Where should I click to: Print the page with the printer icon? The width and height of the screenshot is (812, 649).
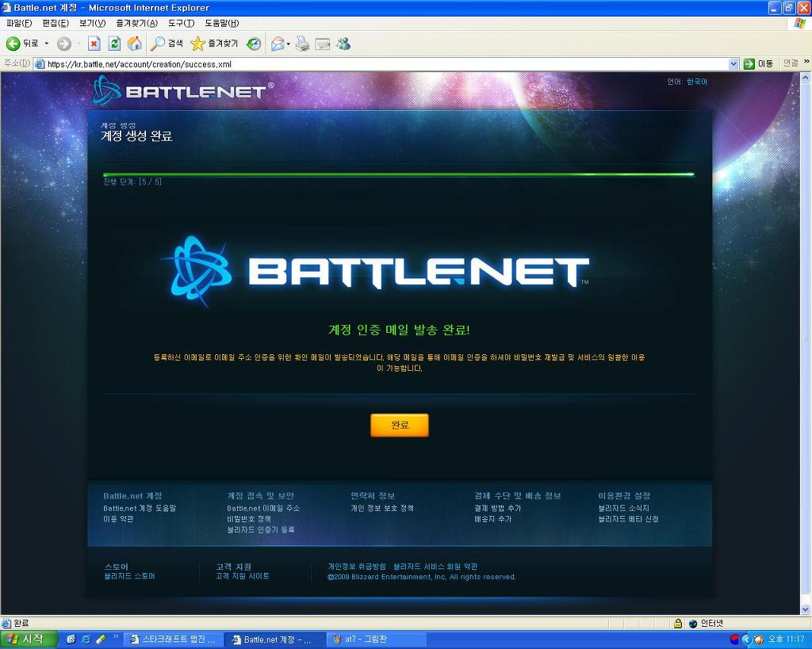[302, 44]
